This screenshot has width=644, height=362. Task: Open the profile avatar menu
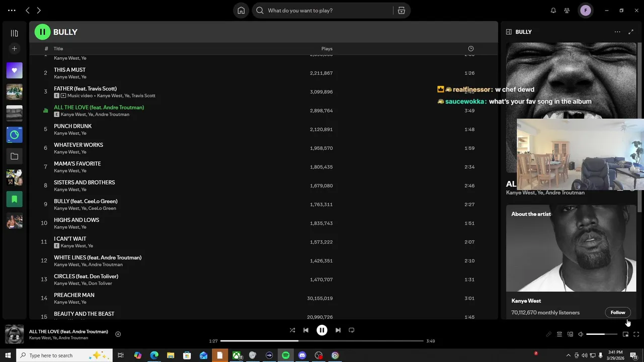tap(586, 11)
